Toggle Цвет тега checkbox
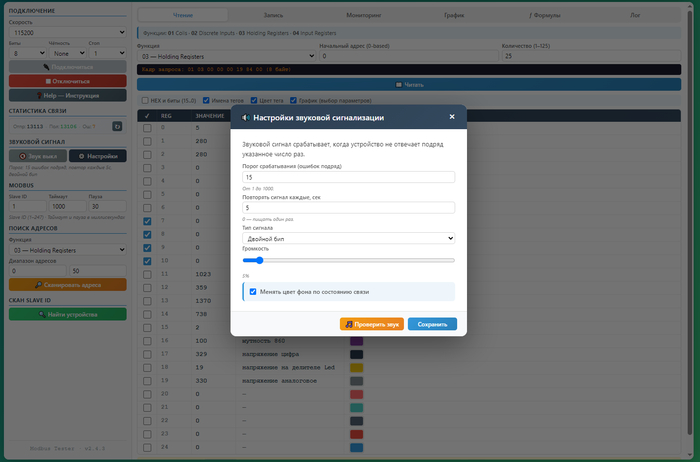This screenshot has height=462, width=700. pos(254,100)
